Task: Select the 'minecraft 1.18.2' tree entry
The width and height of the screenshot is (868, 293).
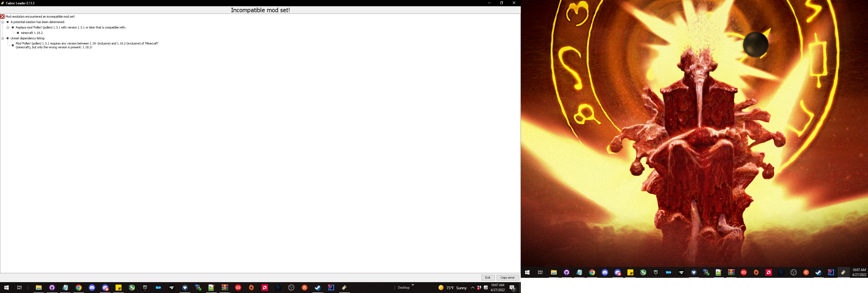Action: [32, 33]
